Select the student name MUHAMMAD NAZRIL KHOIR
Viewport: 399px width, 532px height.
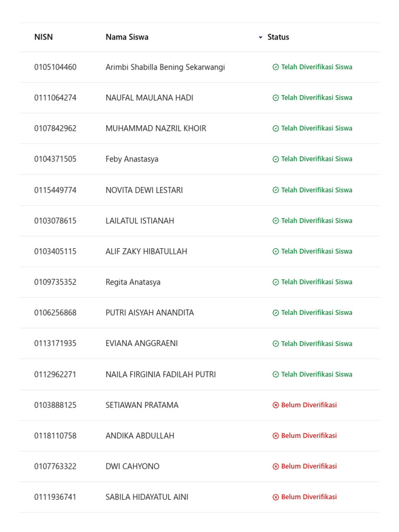point(156,128)
